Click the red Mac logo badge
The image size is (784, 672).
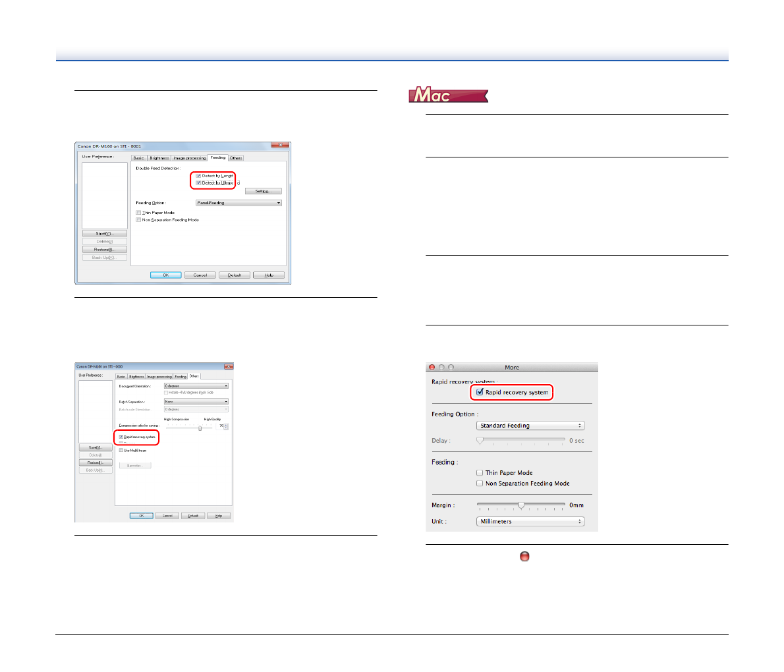pyautogui.click(x=448, y=96)
